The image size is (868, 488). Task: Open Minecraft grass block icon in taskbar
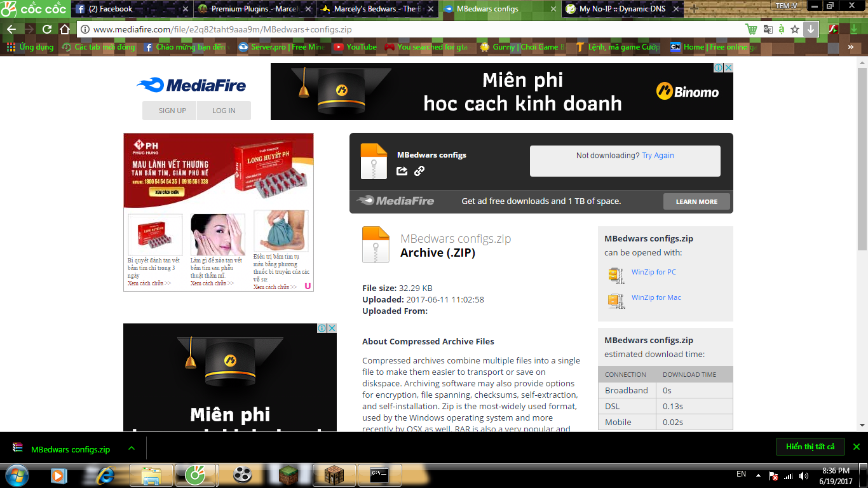288,475
